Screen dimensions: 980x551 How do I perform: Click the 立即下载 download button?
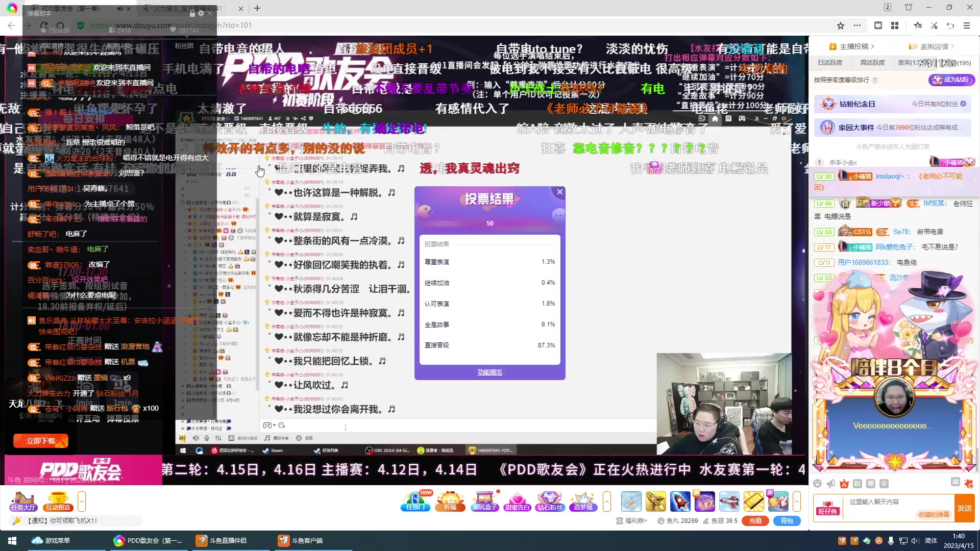tap(41, 441)
